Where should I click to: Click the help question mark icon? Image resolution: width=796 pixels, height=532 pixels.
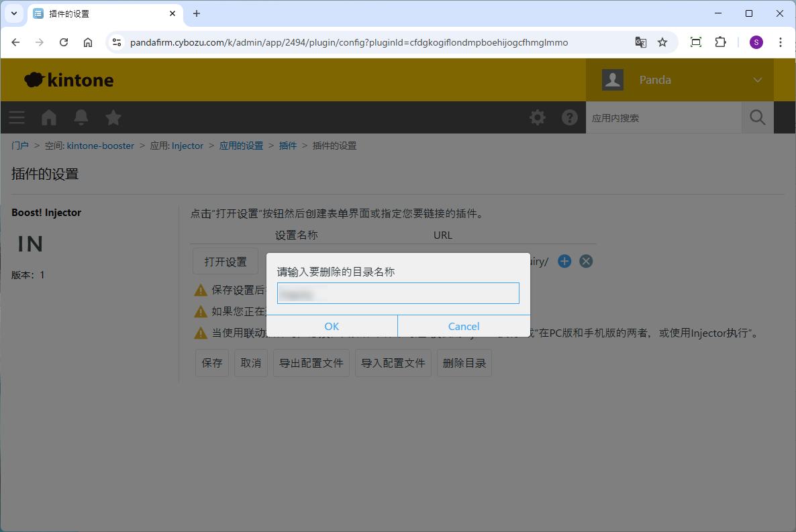570,117
